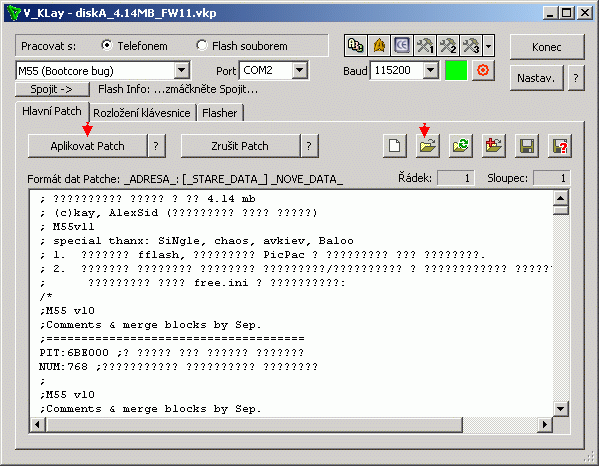Screen dimensions: 599x466
Task: Click the CE icon in top toolbar
Action: click(x=402, y=46)
